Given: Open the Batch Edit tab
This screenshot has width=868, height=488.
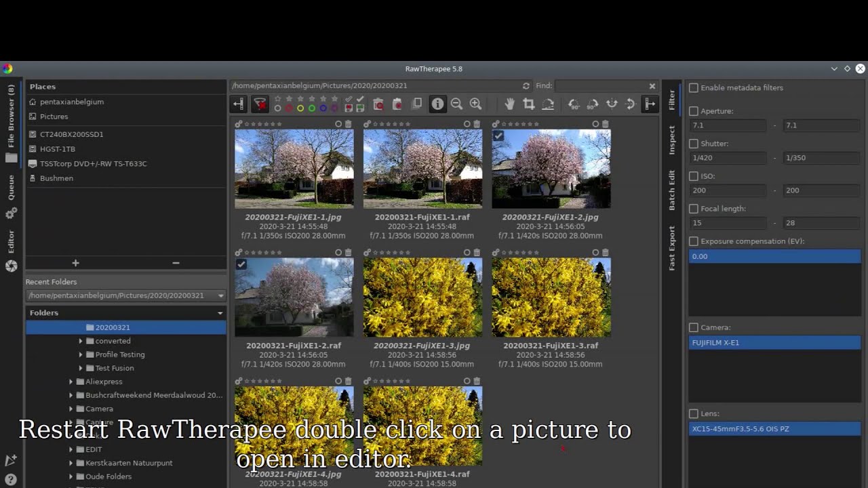Looking at the screenshot, I should click(x=672, y=190).
